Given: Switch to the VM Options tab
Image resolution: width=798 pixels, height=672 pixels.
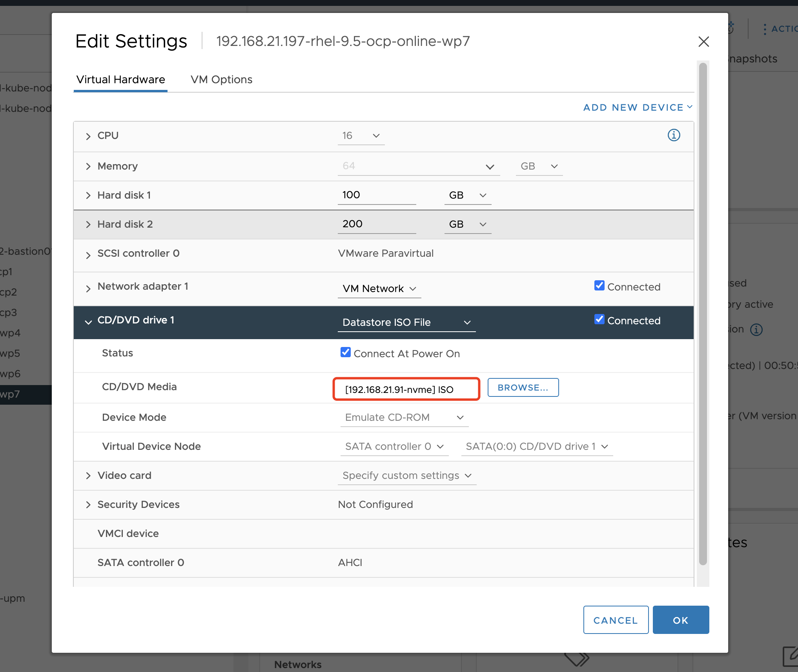Looking at the screenshot, I should coord(221,79).
